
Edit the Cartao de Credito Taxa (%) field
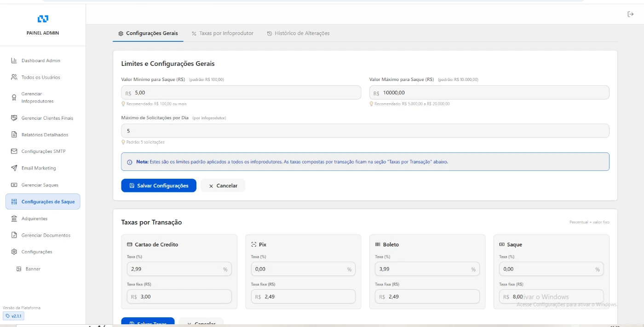(x=175, y=269)
